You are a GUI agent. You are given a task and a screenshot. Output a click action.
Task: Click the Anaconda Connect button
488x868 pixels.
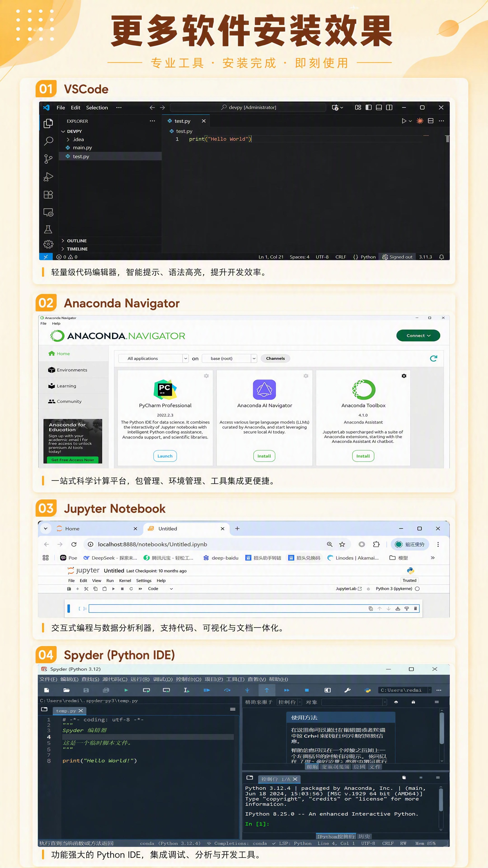[x=418, y=335]
